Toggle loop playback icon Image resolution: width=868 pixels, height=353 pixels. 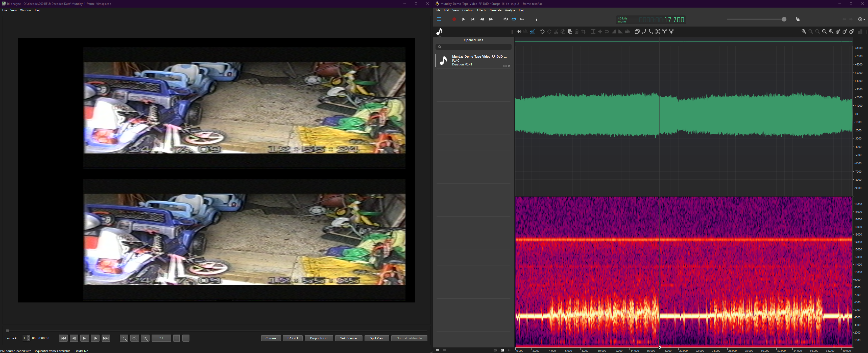505,19
